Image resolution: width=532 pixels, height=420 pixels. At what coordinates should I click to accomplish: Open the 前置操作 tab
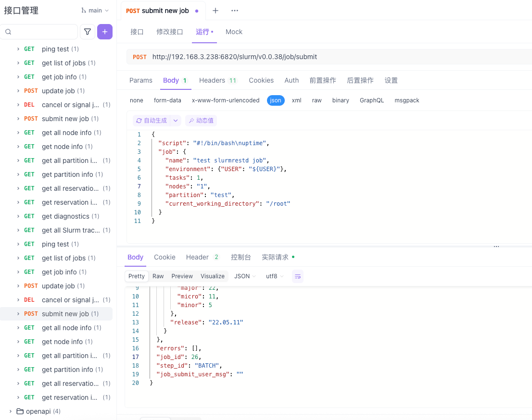coord(323,80)
